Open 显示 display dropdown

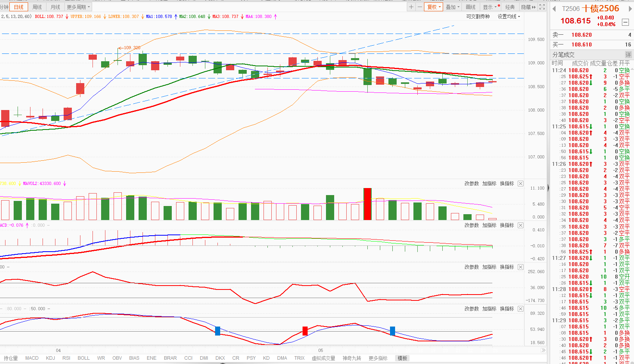pyautogui.click(x=490, y=7)
